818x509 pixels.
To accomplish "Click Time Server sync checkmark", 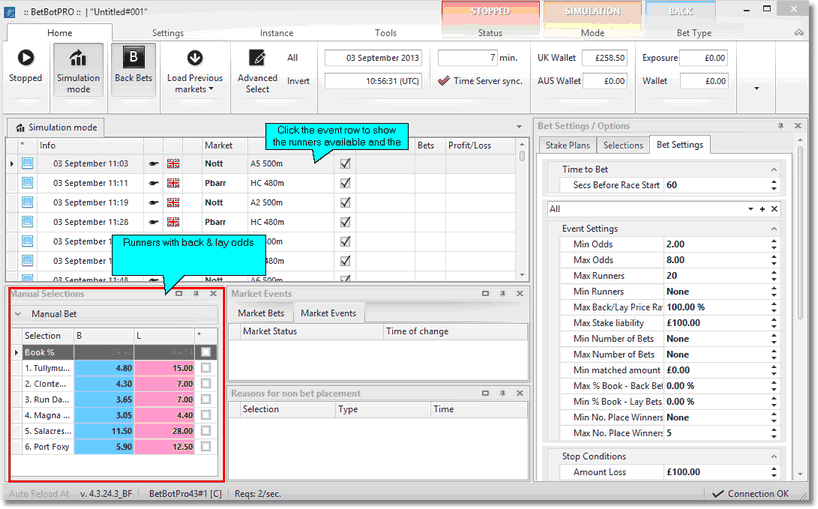I will (444, 81).
